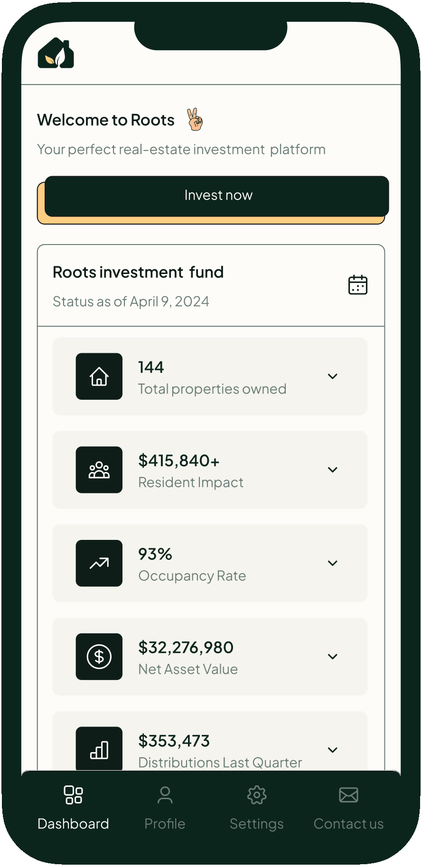Expand the Net Asset Value details
The width and height of the screenshot is (422, 868).
click(x=332, y=657)
